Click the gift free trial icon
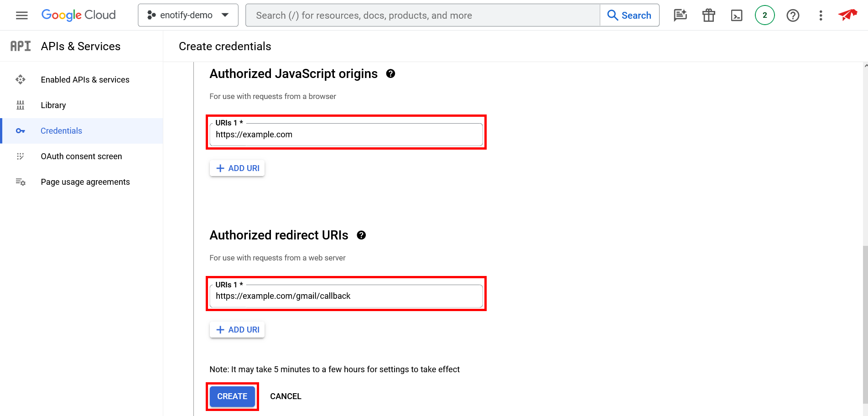This screenshot has height=416, width=868. [708, 16]
